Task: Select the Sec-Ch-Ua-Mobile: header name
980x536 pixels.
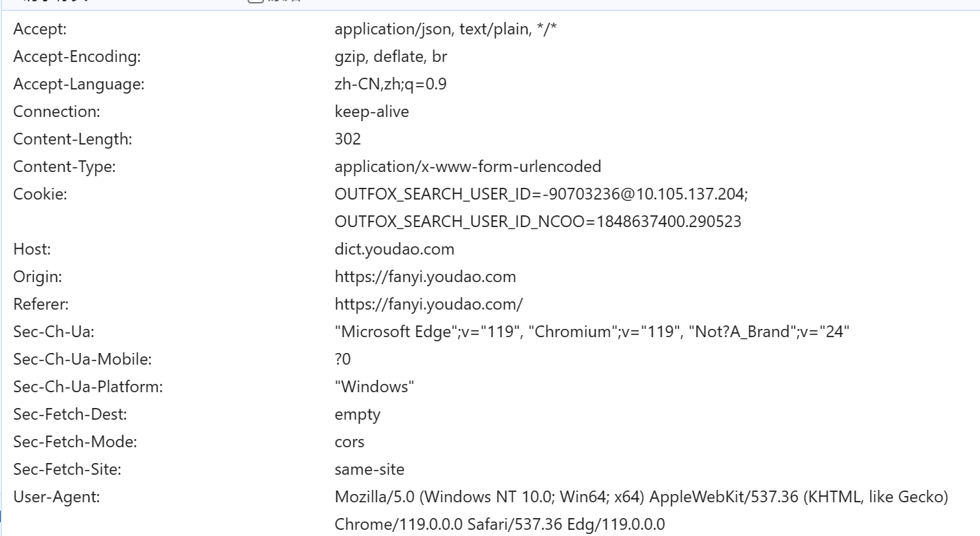Action: (83, 359)
